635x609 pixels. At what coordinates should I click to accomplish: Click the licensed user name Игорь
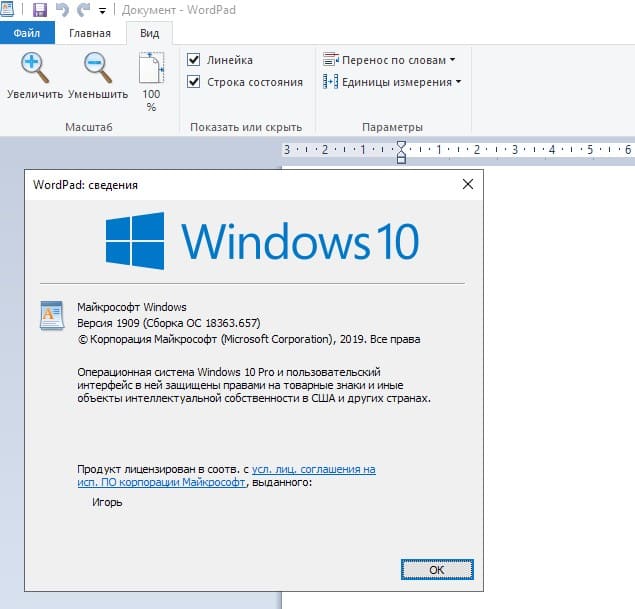click(107, 502)
